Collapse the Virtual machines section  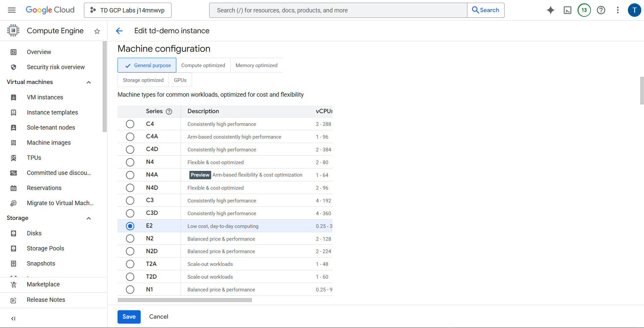(x=89, y=82)
